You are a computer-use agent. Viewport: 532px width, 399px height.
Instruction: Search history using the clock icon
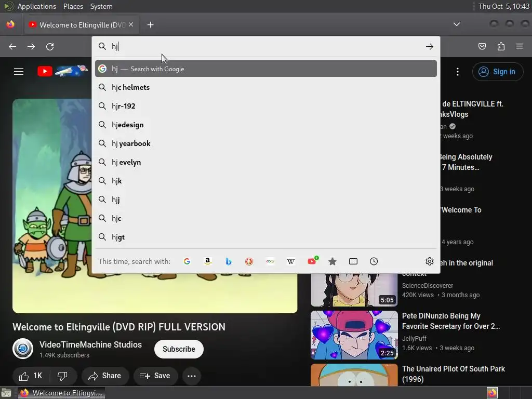[x=374, y=261]
